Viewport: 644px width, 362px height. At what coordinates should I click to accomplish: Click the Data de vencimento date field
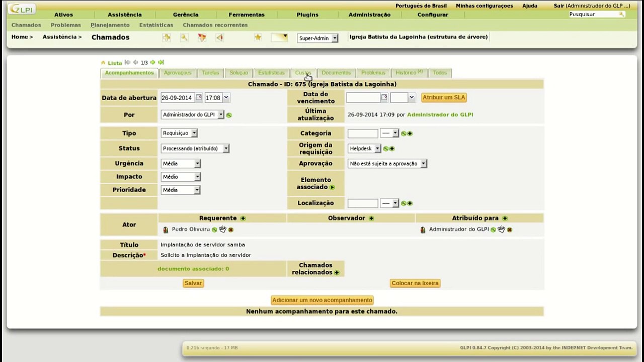point(363,98)
